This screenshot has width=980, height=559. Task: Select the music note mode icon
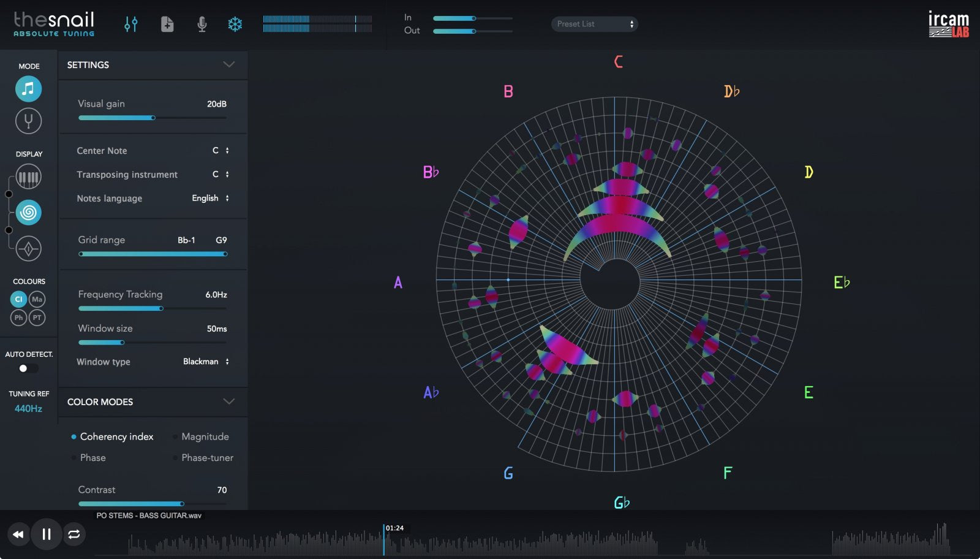tap(28, 88)
